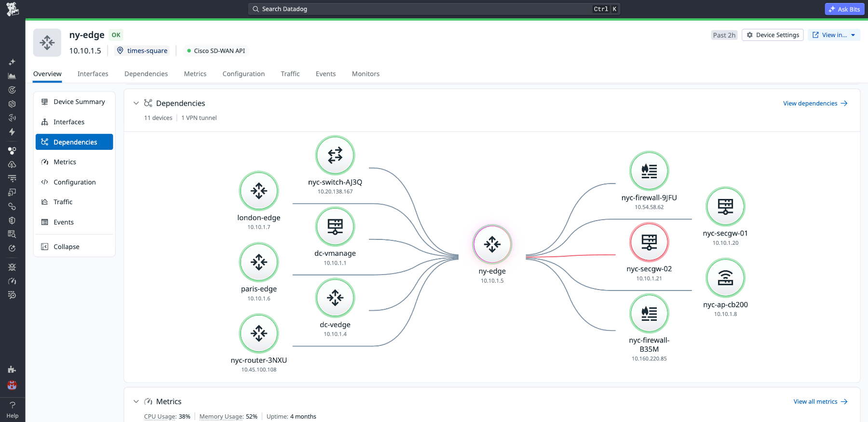This screenshot has height=422, width=868.
Task: Open the hexagon cluster infrastructure sidebar icon
Action: tap(12, 151)
